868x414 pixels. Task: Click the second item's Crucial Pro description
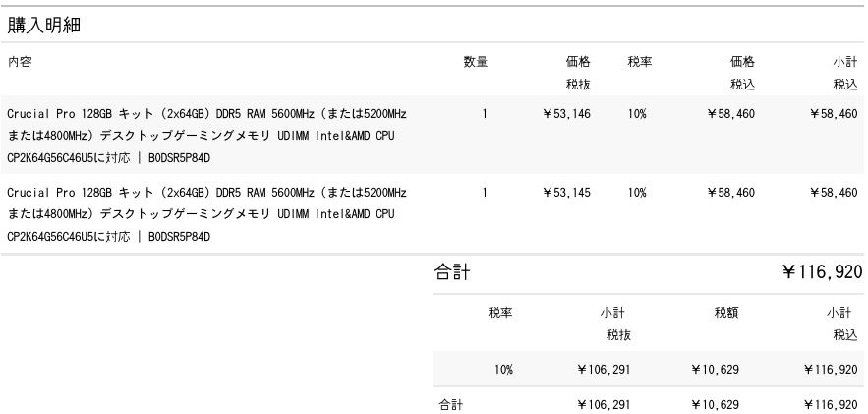pos(206,214)
